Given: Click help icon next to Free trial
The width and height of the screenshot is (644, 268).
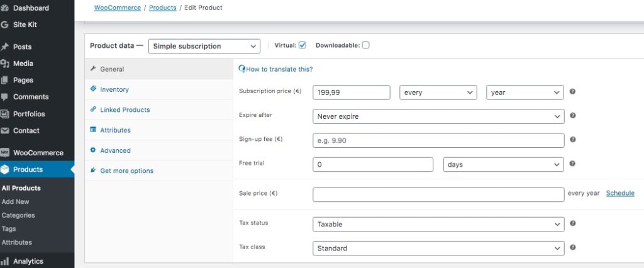Looking at the screenshot, I should [x=572, y=164].
